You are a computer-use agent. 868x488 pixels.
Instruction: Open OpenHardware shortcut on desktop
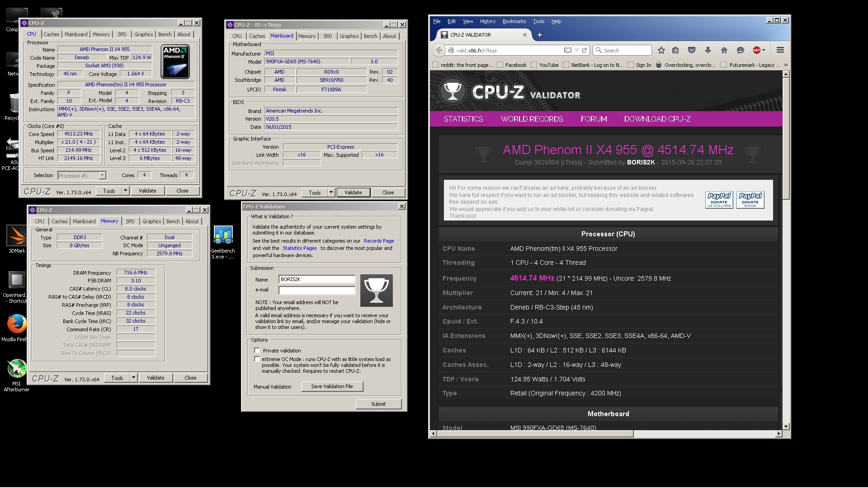[17, 287]
